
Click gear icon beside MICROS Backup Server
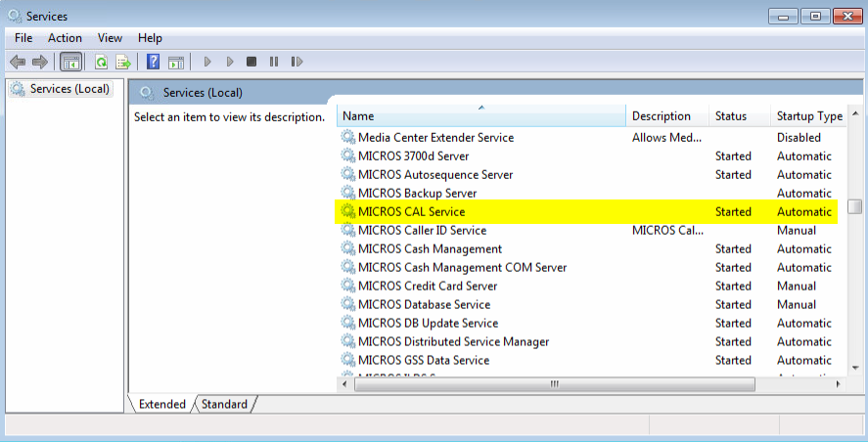[x=348, y=193]
